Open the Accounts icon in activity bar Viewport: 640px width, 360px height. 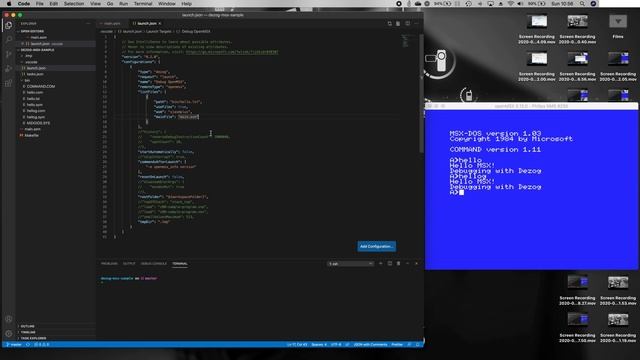coord(9,319)
